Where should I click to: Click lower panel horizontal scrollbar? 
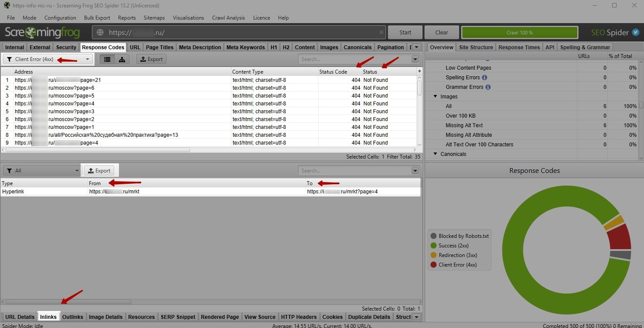68,301
